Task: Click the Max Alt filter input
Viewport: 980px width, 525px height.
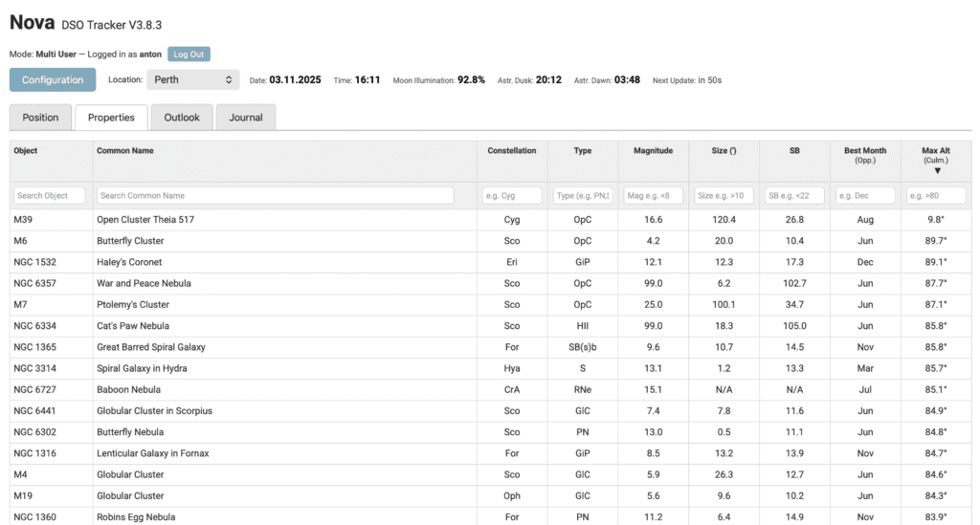Action: (x=936, y=195)
